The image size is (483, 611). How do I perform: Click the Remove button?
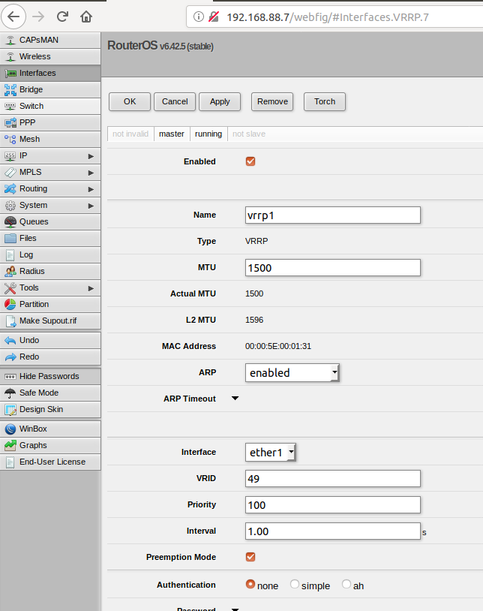point(272,102)
